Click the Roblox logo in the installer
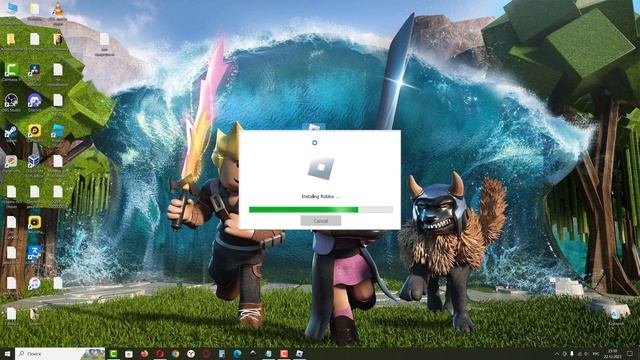 [320, 167]
